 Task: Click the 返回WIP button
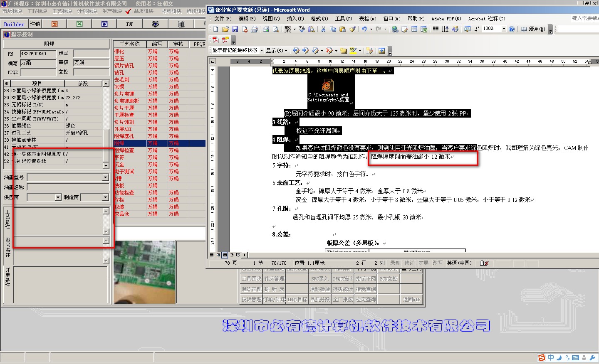click(x=411, y=299)
